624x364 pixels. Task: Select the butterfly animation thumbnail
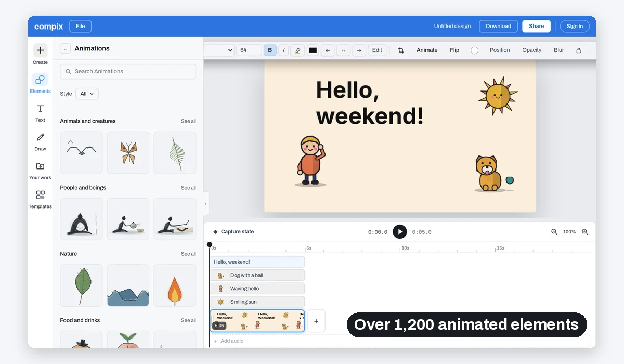click(x=128, y=152)
